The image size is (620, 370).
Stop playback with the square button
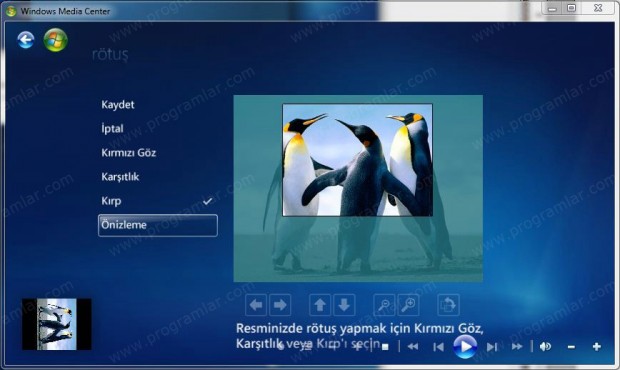pyautogui.click(x=385, y=347)
